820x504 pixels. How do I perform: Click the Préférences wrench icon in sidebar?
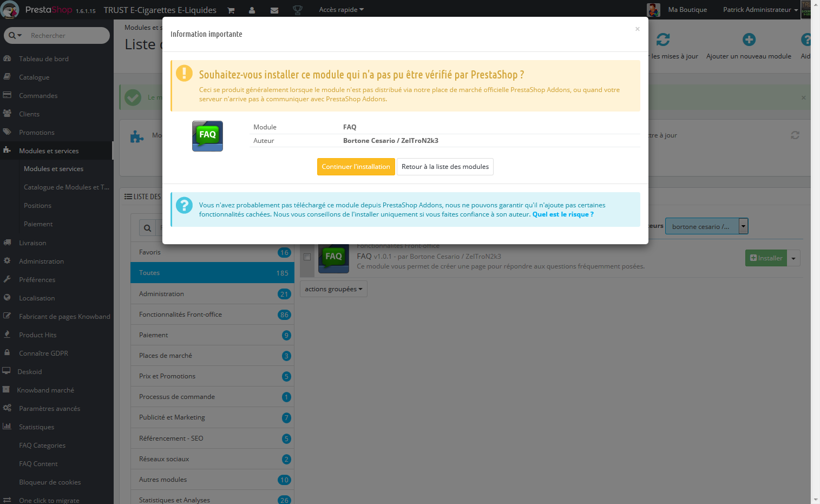(7, 279)
